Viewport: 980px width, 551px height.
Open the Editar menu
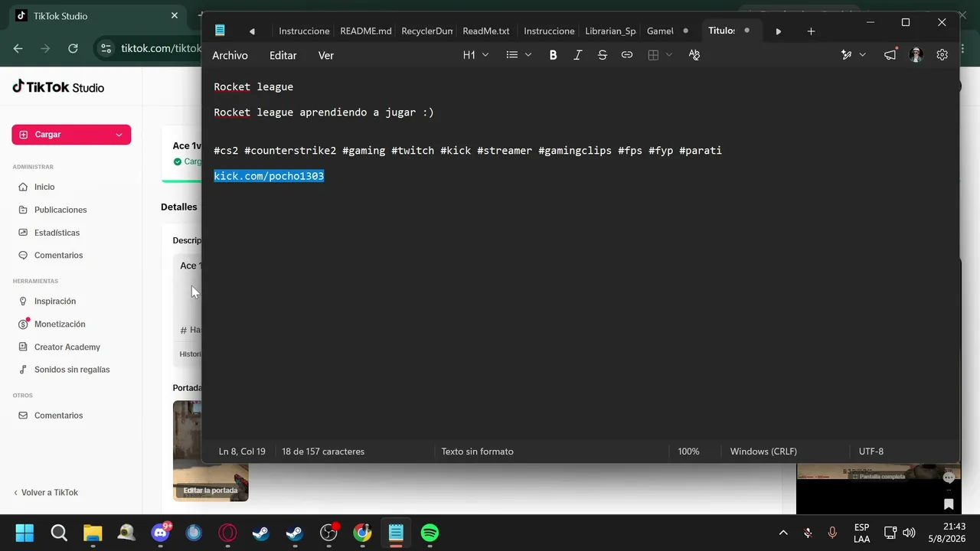tap(283, 55)
